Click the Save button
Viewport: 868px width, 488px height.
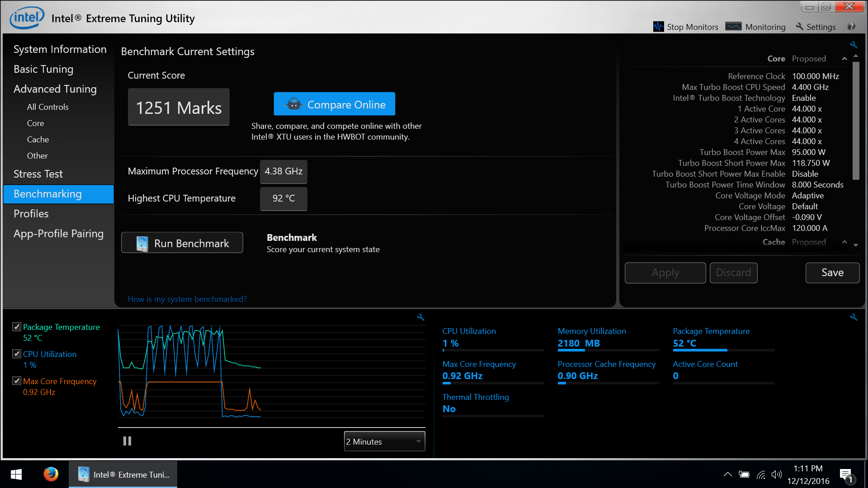(x=832, y=272)
